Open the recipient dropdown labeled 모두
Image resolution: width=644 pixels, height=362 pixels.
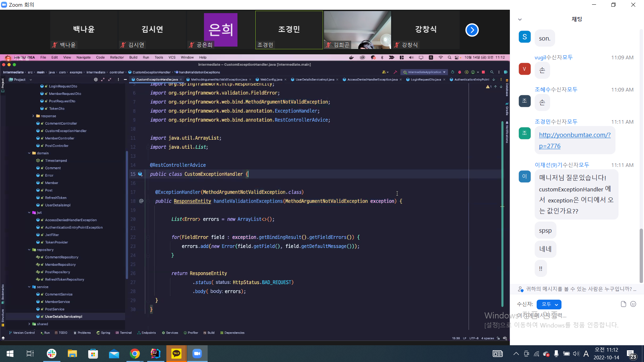(x=549, y=304)
